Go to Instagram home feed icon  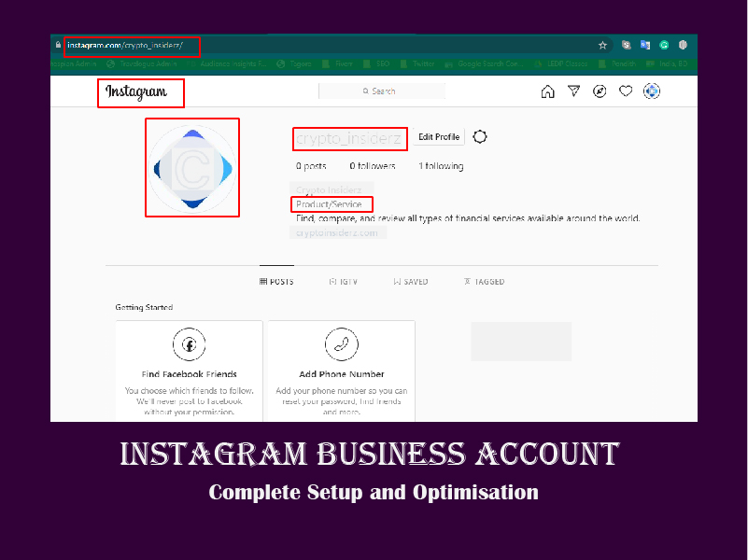[x=547, y=91]
